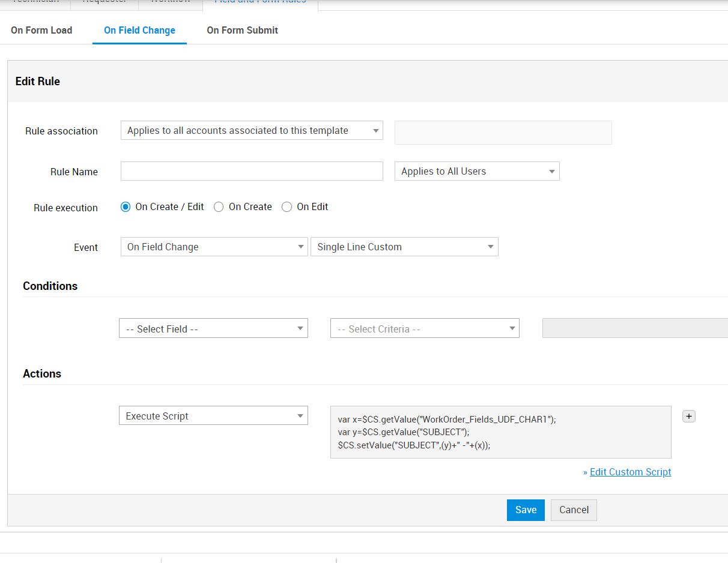Click the custom script code box

(x=500, y=432)
